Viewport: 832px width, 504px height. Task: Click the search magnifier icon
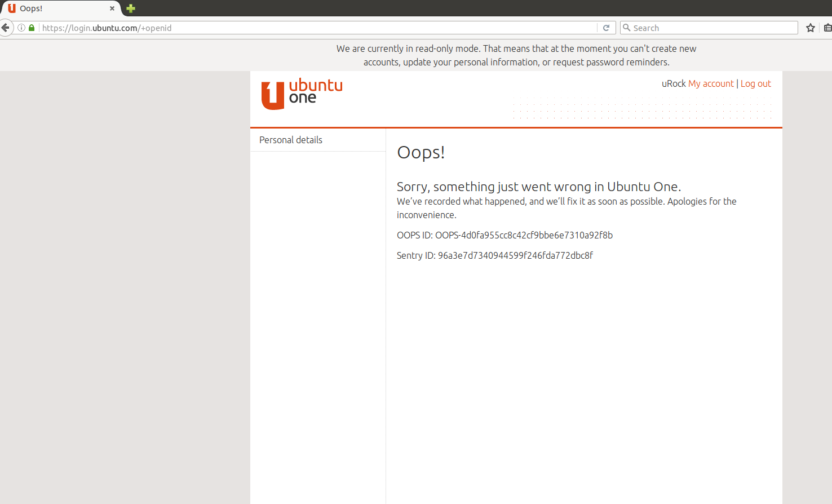tap(626, 28)
